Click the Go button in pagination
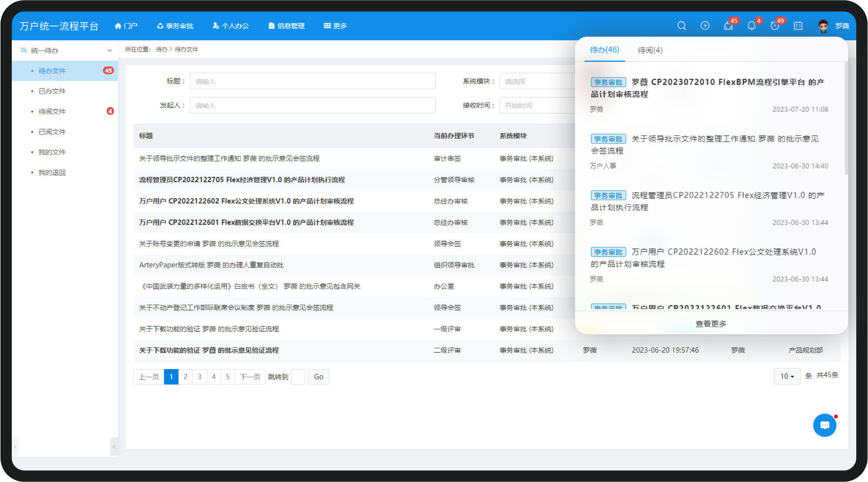 pos(319,377)
